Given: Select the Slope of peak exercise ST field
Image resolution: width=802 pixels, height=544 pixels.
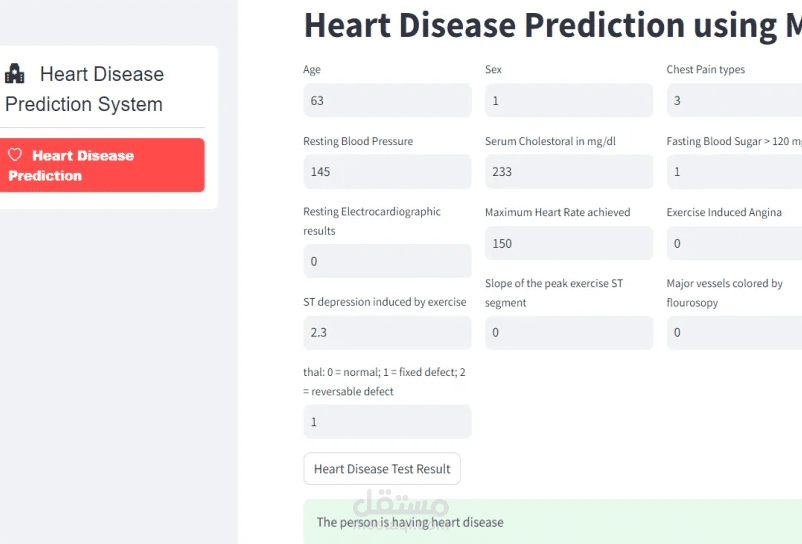Looking at the screenshot, I should click(568, 332).
